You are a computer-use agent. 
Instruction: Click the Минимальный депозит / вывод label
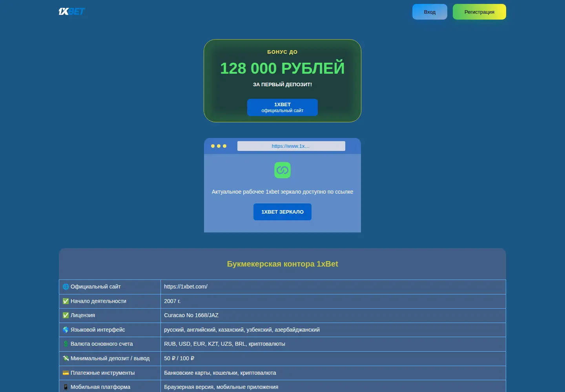point(110,358)
